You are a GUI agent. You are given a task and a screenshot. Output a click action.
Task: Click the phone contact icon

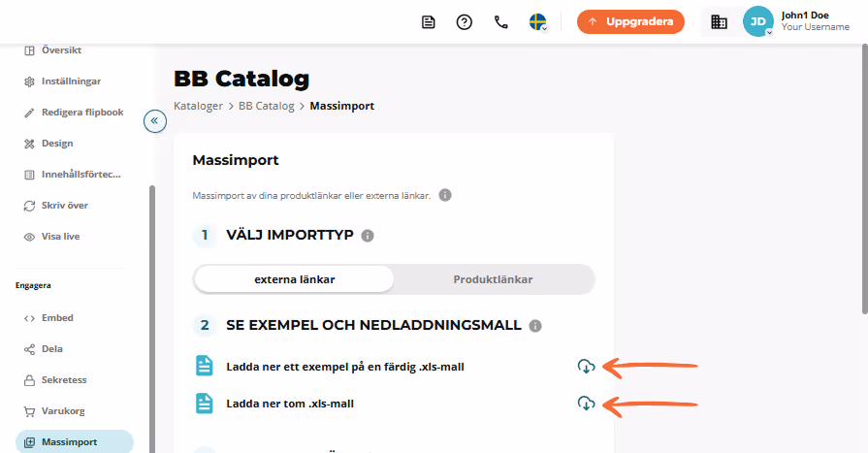click(x=501, y=22)
